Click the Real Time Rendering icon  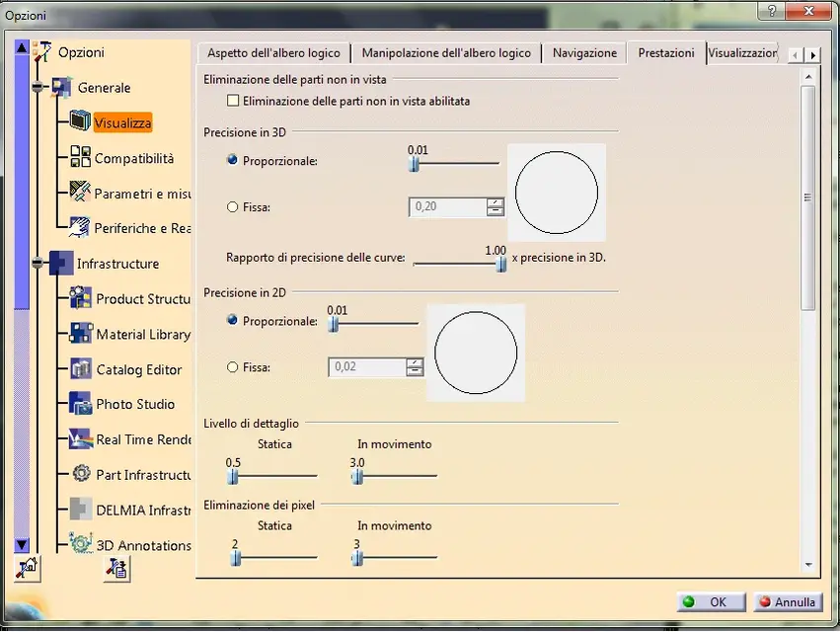(81, 439)
